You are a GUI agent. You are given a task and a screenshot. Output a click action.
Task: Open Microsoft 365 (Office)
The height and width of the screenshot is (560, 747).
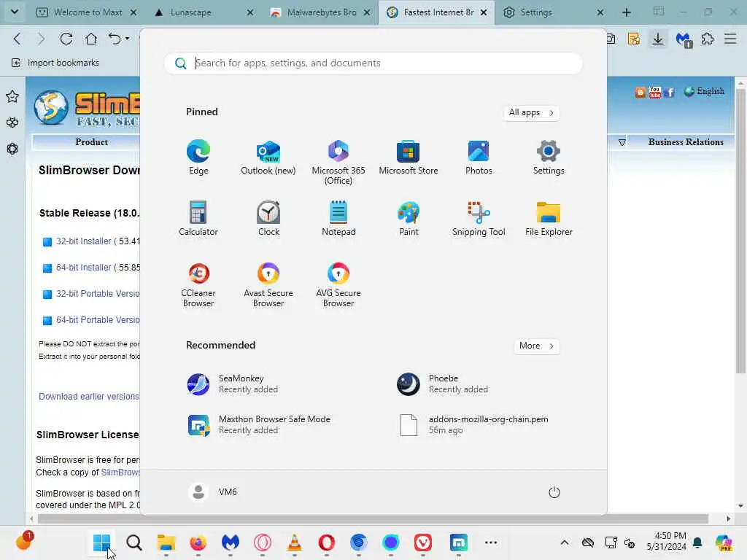click(x=338, y=163)
